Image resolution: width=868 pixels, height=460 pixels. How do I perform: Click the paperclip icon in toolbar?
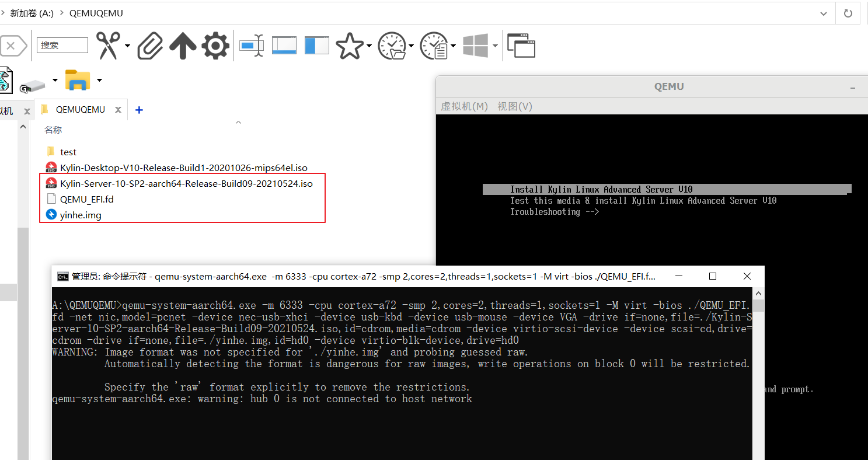coord(150,46)
